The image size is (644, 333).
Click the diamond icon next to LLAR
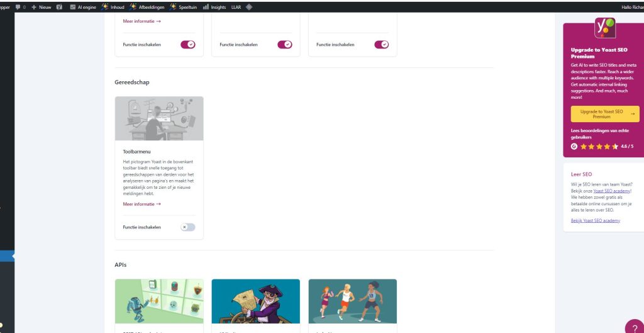point(249,7)
